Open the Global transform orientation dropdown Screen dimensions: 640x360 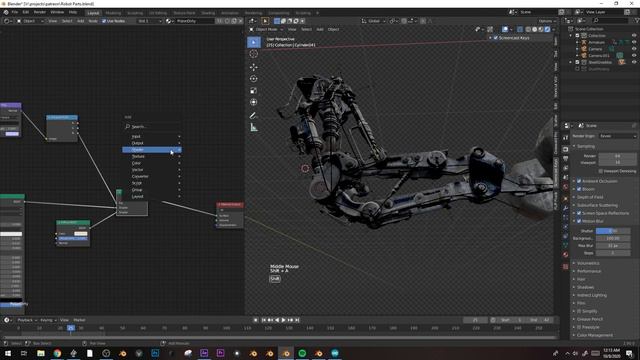click(373, 21)
